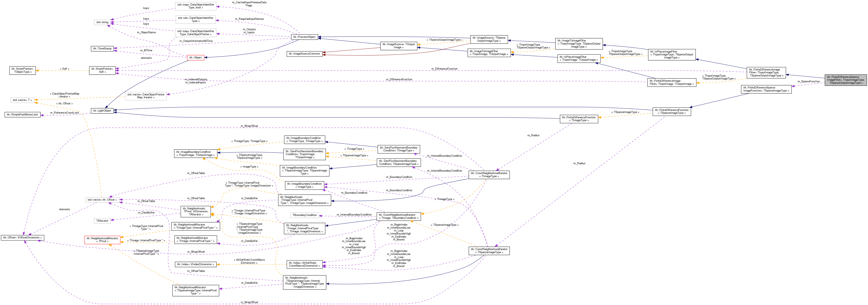
Task: Select the std::string node
Action: pos(102,22)
